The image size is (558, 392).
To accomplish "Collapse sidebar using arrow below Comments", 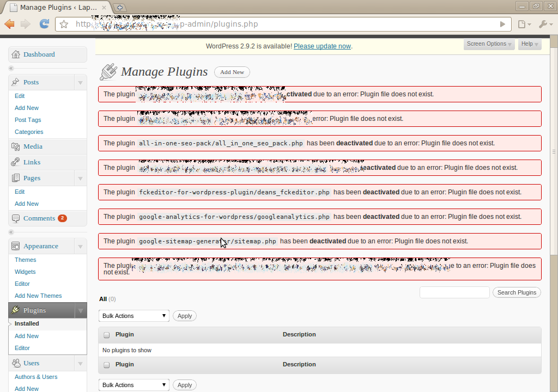I will (11, 232).
